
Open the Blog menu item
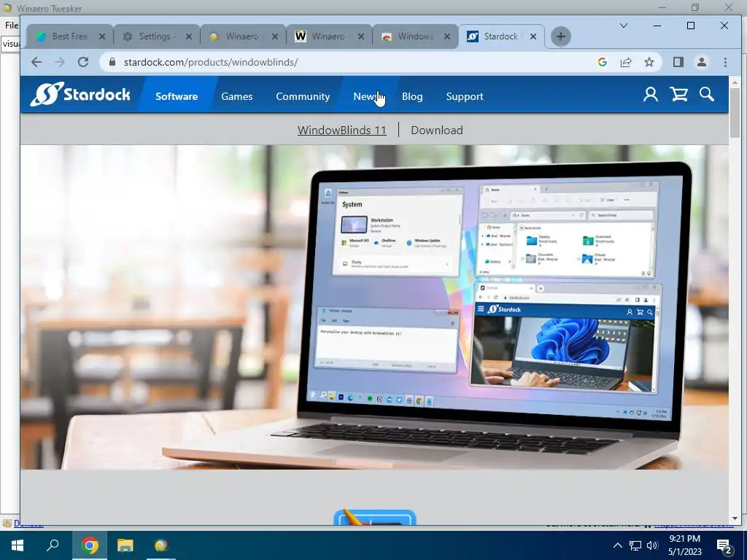[x=412, y=96]
